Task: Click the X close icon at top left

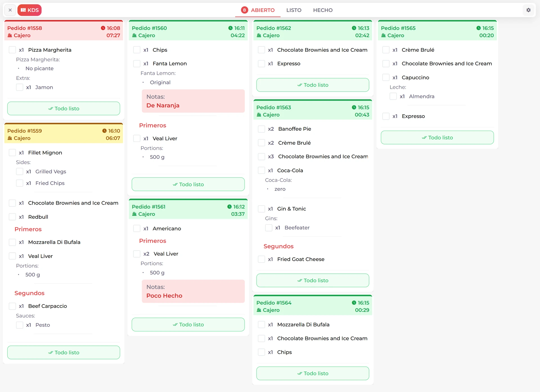Action: click(10, 10)
